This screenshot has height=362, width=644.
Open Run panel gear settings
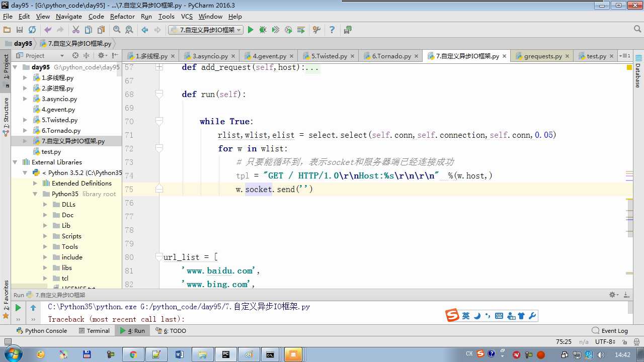click(x=613, y=295)
